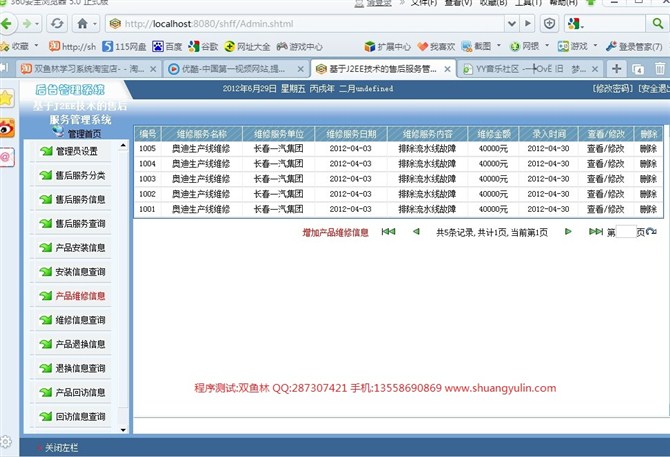Click 增加产品维修信息 link
This screenshot has width=670, height=457.
pyautogui.click(x=335, y=233)
